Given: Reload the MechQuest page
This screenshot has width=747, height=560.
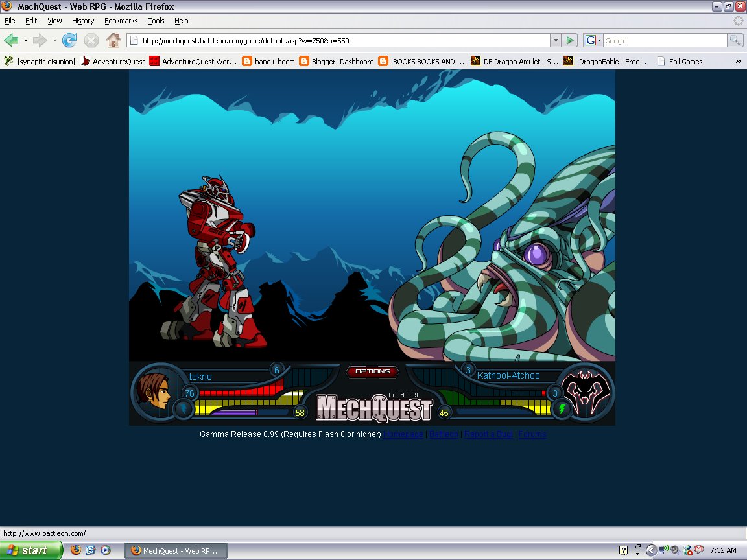Looking at the screenshot, I should [x=69, y=40].
